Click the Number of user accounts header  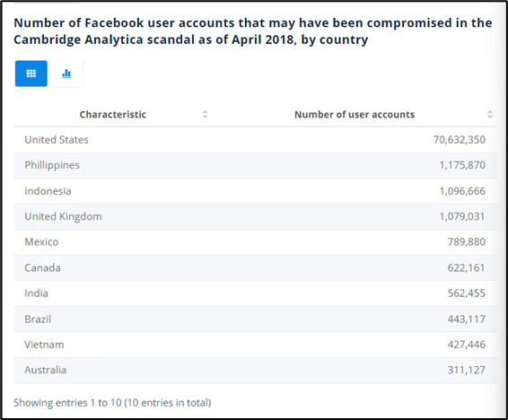point(355,114)
